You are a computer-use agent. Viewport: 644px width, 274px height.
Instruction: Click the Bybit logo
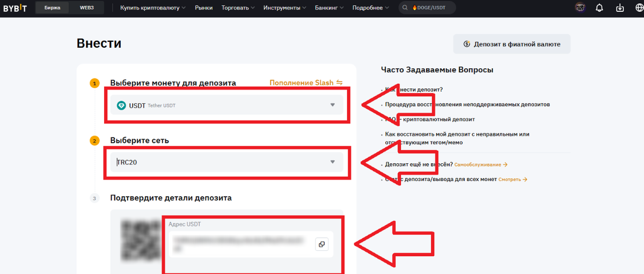click(x=14, y=8)
